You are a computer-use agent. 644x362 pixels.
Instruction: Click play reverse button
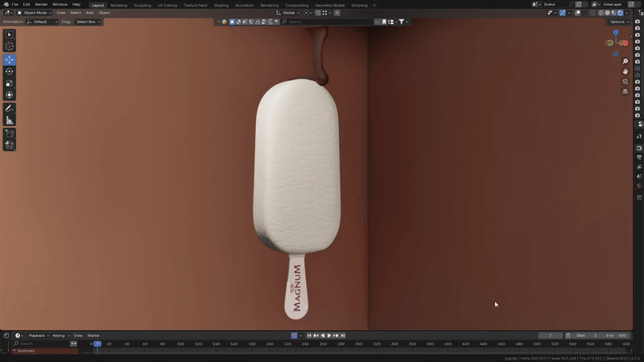tap(323, 335)
